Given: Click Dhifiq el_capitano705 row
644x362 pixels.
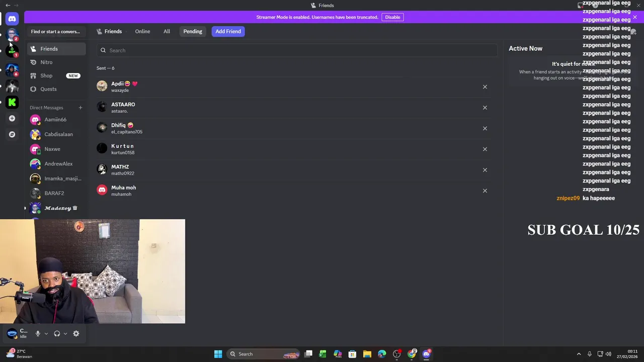Looking at the screenshot, I should (x=295, y=128).
